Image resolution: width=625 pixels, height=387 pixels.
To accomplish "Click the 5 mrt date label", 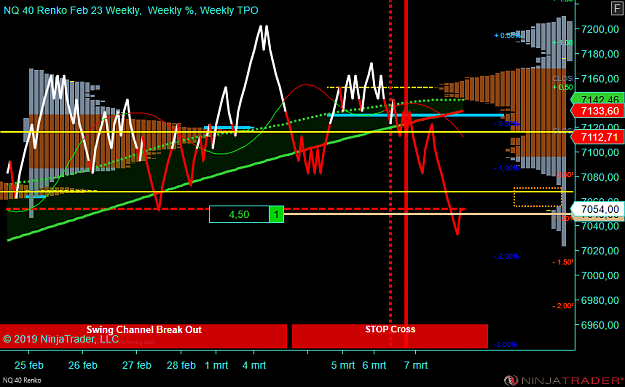I will pos(343,365).
